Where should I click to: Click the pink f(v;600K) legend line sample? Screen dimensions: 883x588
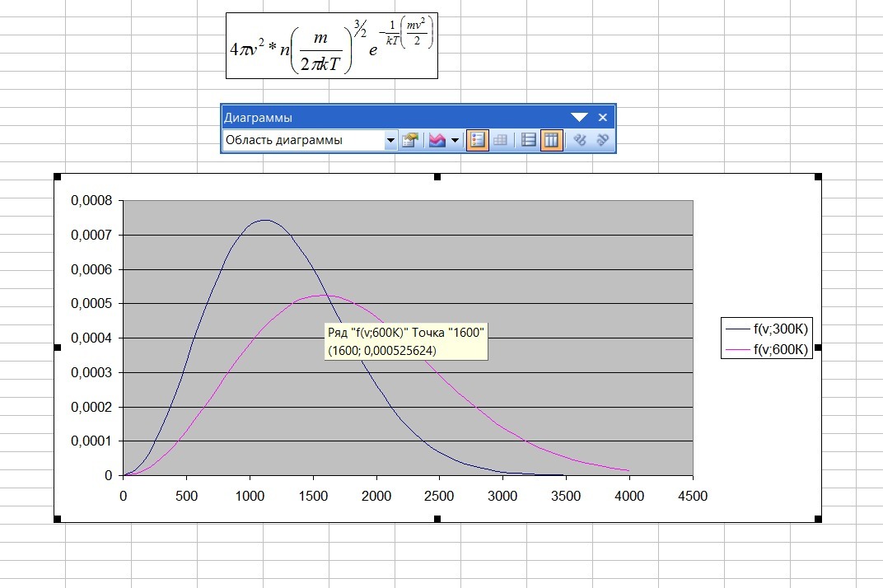(x=737, y=349)
